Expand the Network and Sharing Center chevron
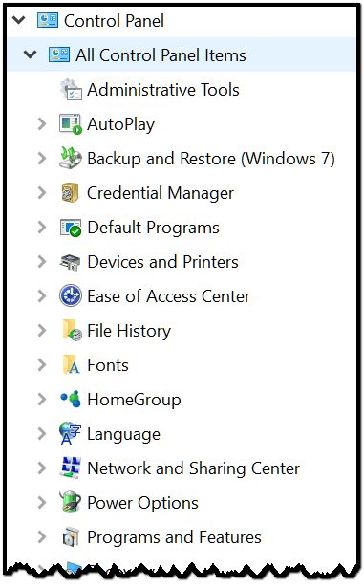Viewport: 364px width, 588px height. 42,468
